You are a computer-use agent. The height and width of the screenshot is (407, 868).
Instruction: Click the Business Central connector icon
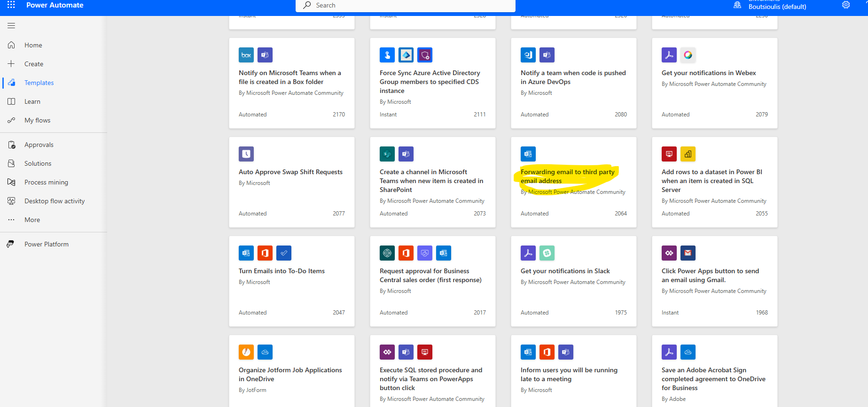387,253
